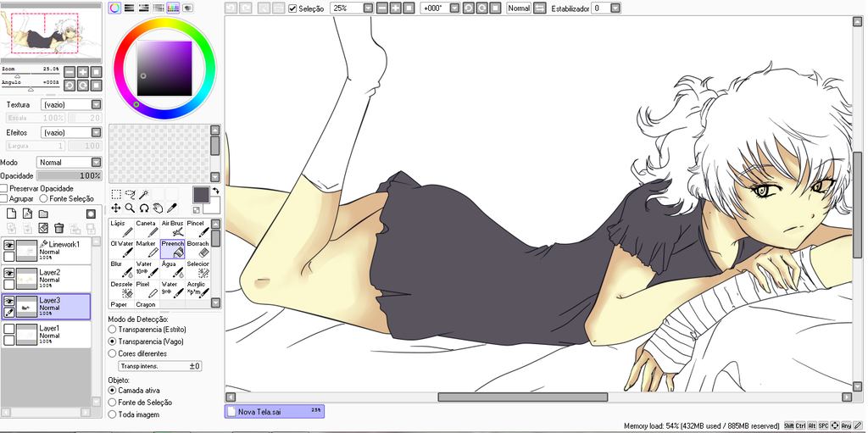Select Transparencia (Estrito) detection mode
Viewport: 868px width, 433px height.
click(x=113, y=330)
